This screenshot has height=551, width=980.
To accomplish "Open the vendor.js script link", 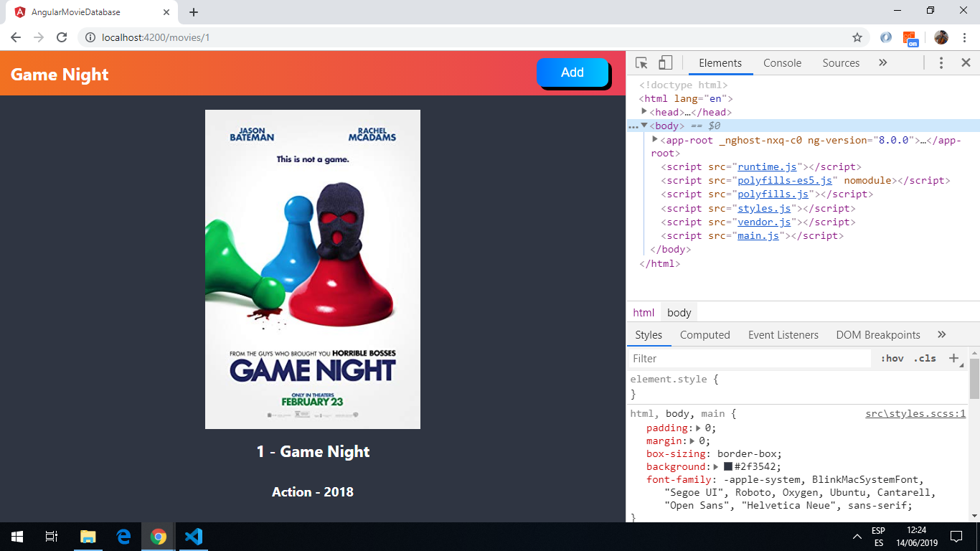I will 765,222.
